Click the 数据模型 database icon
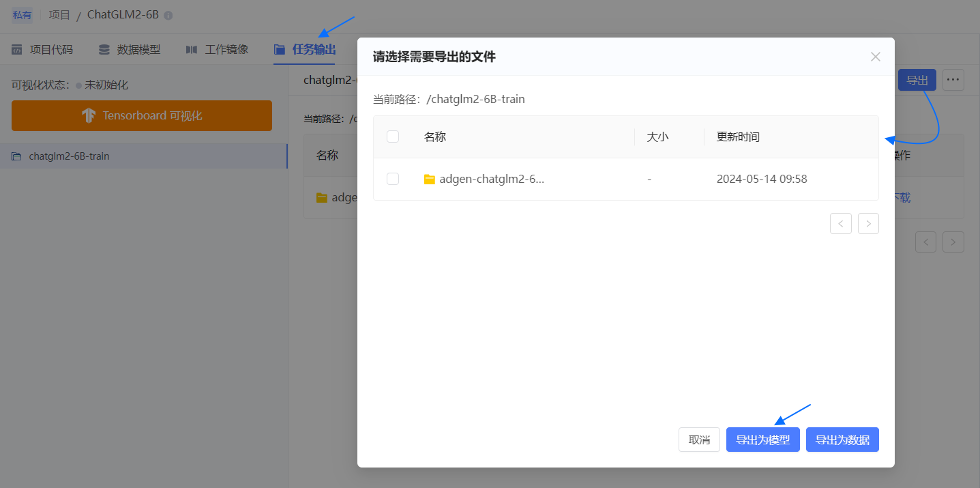The width and height of the screenshot is (980, 488). click(104, 50)
